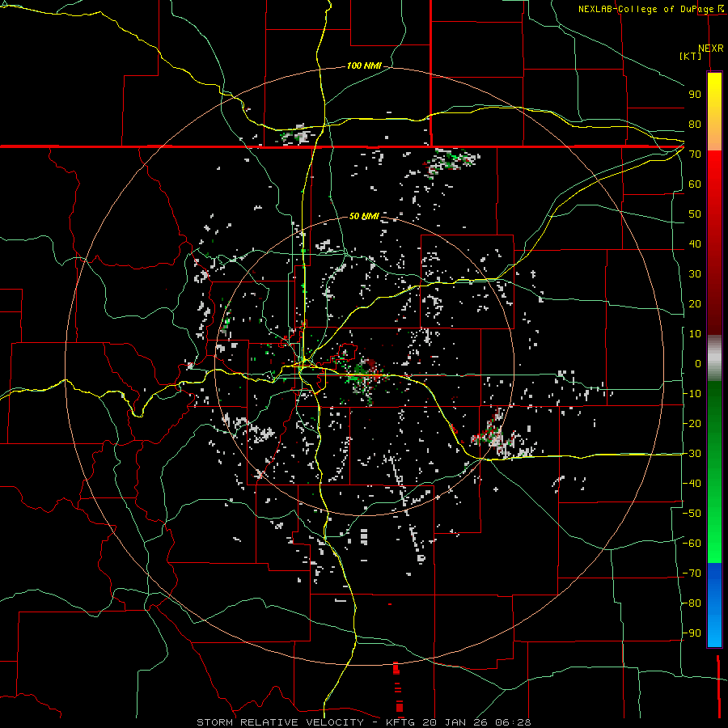Pick the bright red segment of the color bar

tap(714, 166)
